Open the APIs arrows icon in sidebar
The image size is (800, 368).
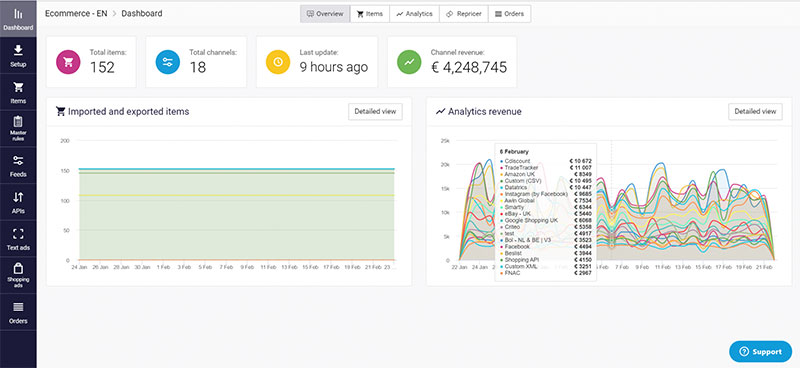pos(18,197)
